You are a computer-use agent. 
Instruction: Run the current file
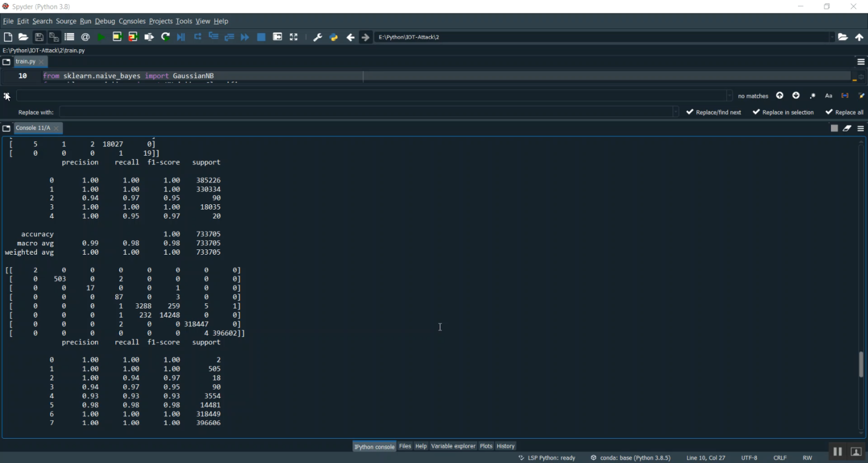click(x=100, y=36)
